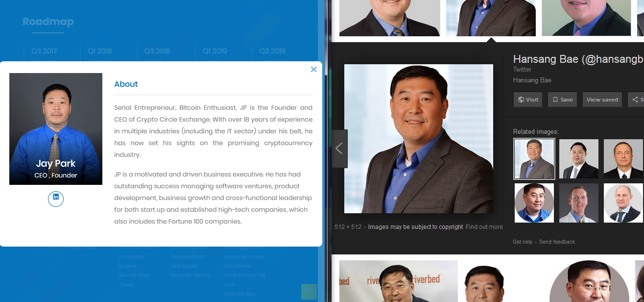Screen dimensions: 644x302
Task: Open View saved images
Action: point(602,100)
